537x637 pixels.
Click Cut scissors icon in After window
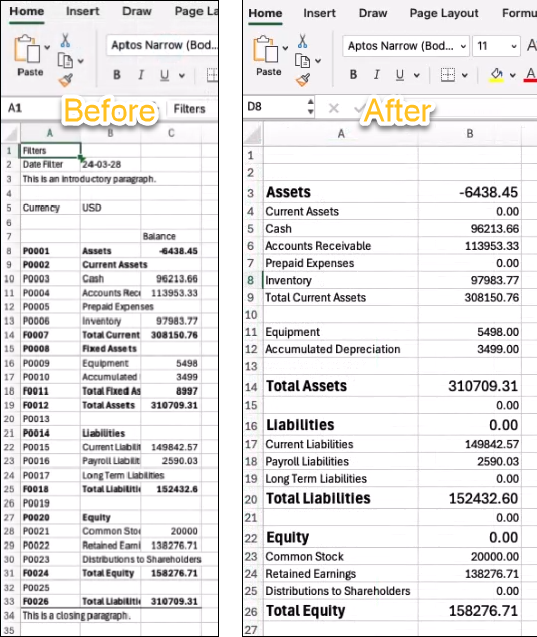pos(303,41)
